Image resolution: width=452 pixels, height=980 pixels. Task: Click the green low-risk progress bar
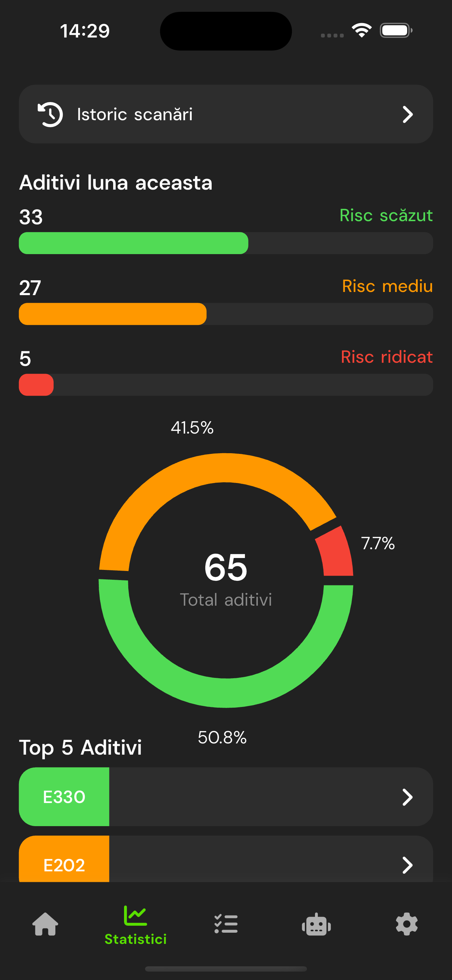pyautogui.click(x=133, y=243)
